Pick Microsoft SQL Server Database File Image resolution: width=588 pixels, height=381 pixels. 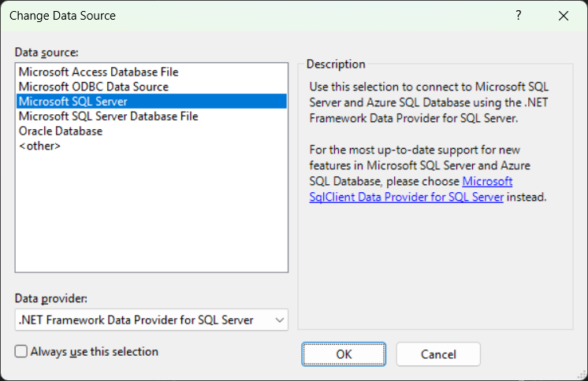coord(151,117)
